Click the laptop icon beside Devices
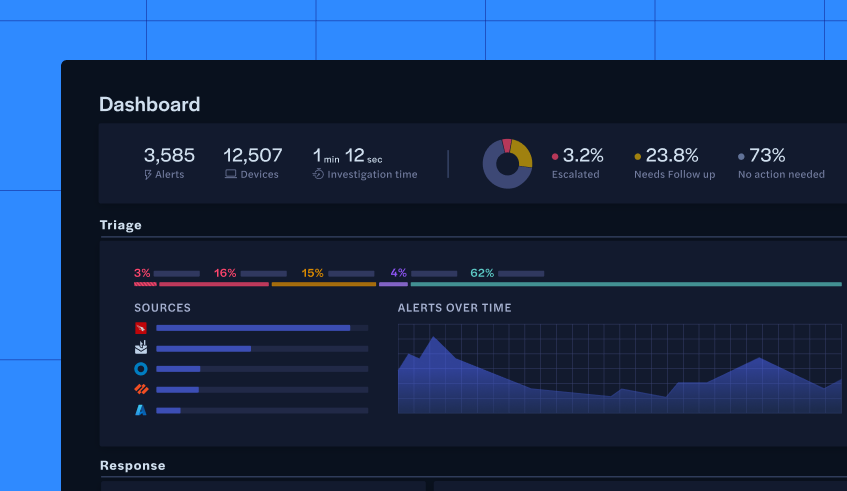The image size is (847, 491). 230,174
